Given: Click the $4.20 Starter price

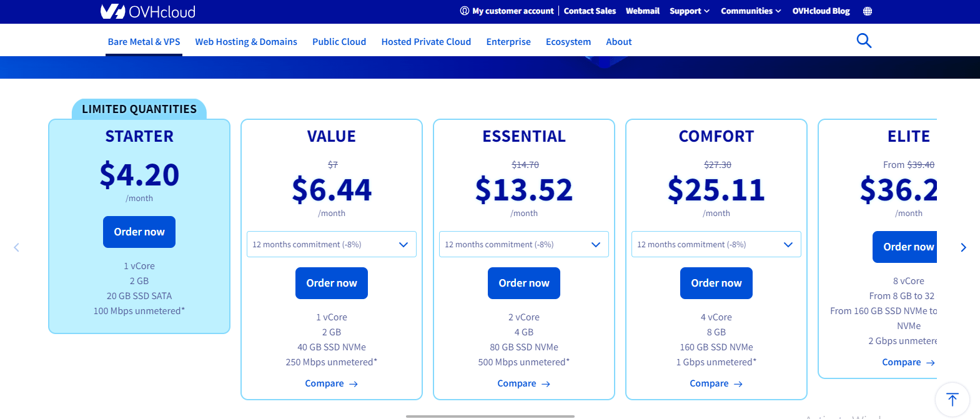Looking at the screenshot, I should click(139, 174).
